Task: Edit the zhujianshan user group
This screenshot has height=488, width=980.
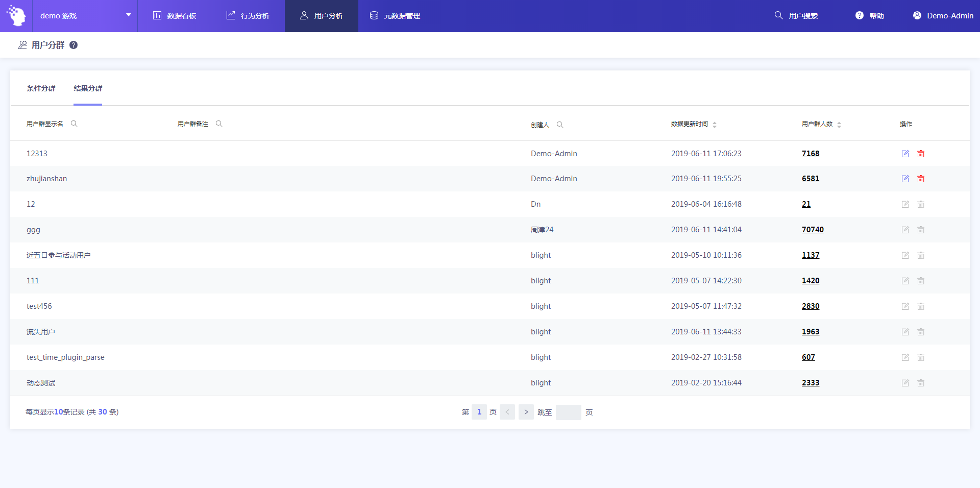Action: 905,179
